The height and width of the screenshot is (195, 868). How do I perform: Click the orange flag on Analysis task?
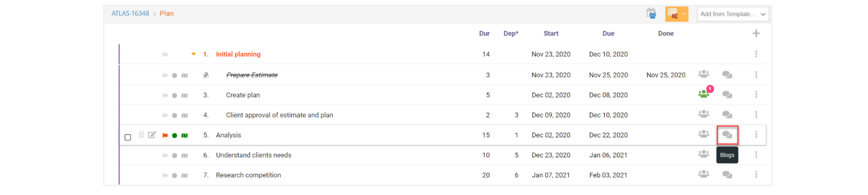165,136
